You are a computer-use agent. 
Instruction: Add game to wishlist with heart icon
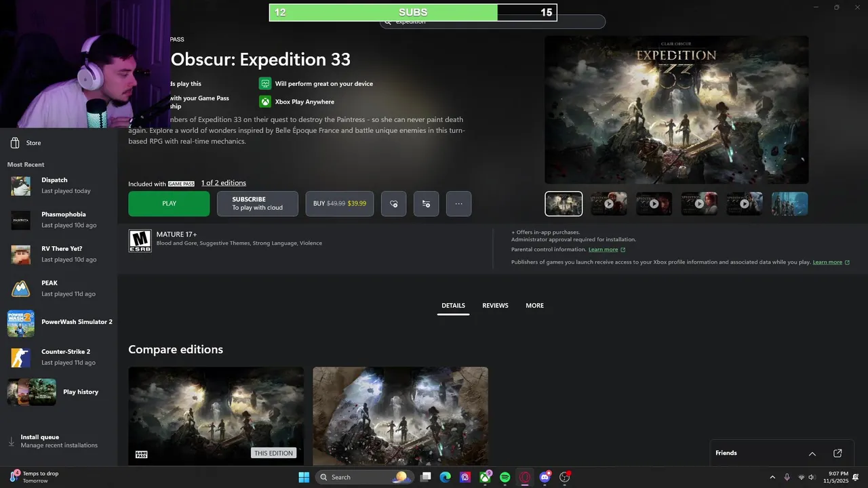[x=393, y=203]
